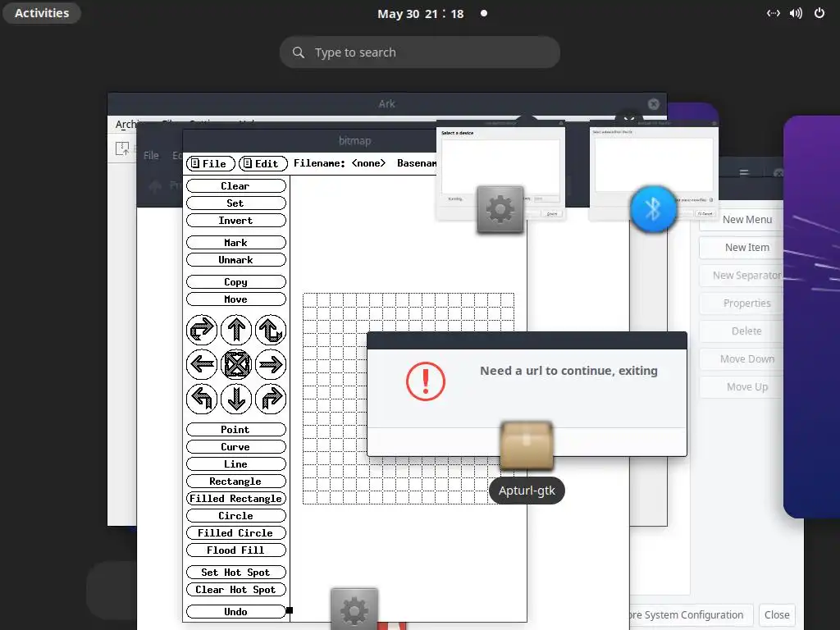Screen dimensions: 840x630
Task: Click the Move button in bitmap
Action: (x=235, y=299)
